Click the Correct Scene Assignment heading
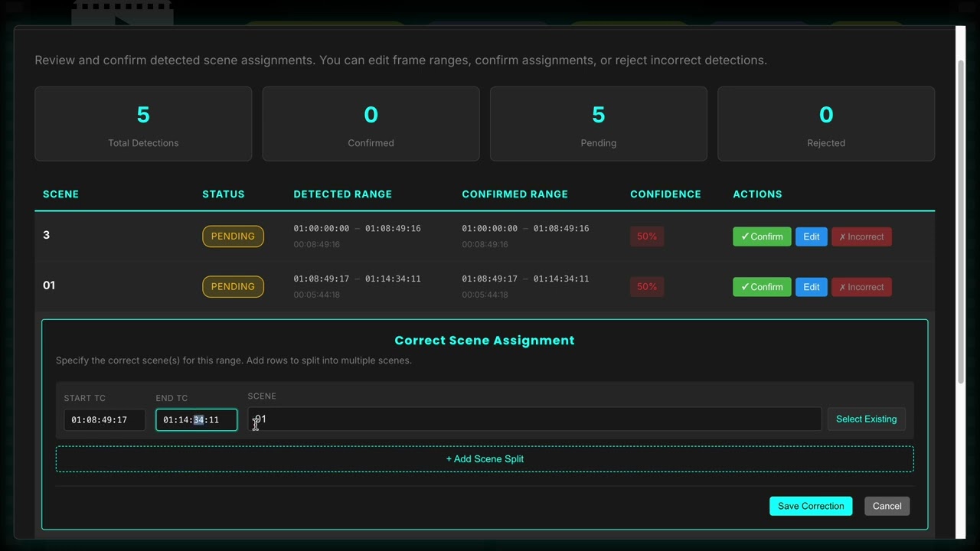 pos(485,341)
